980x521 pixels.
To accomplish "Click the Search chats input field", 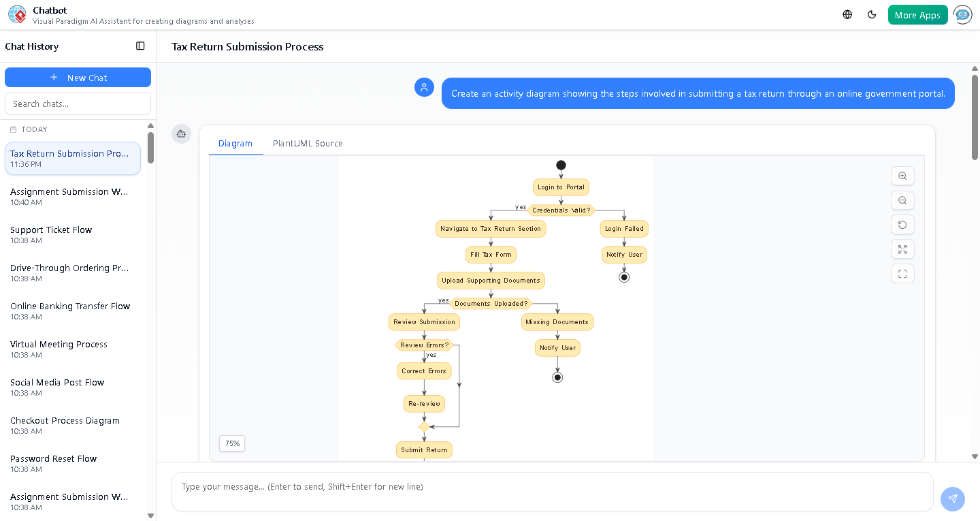I will (78, 103).
